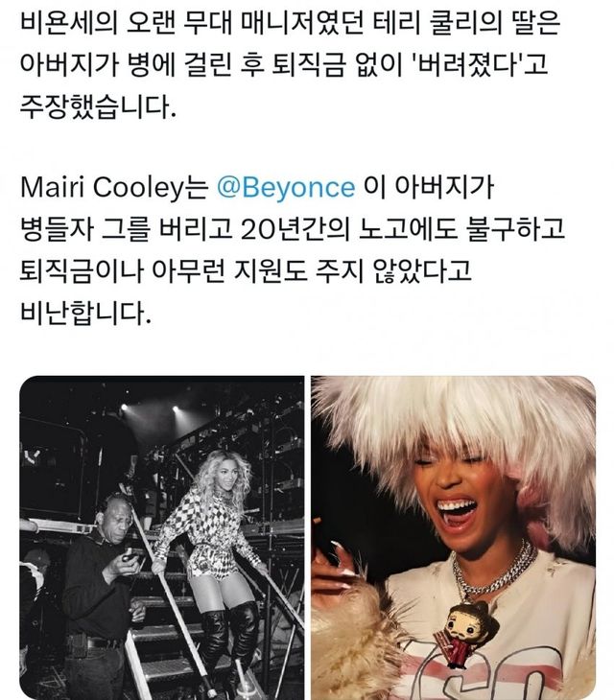Open the @Beyonce mention link
Viewport: 614px width, 700px height.
286,187
